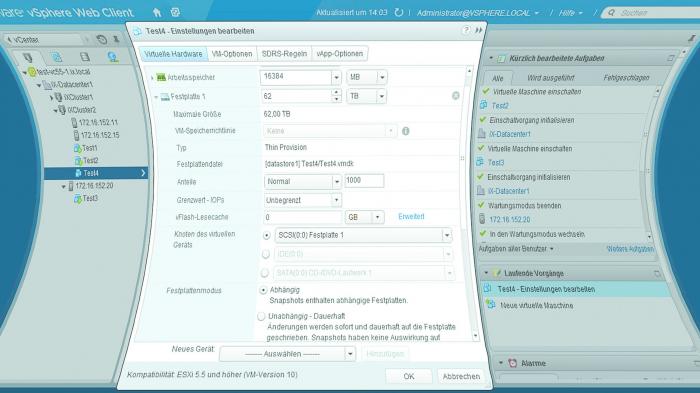Open the history icon in navigator
Image resolution: width=700 pixels, height=393 pixels.
click(102, 39)
